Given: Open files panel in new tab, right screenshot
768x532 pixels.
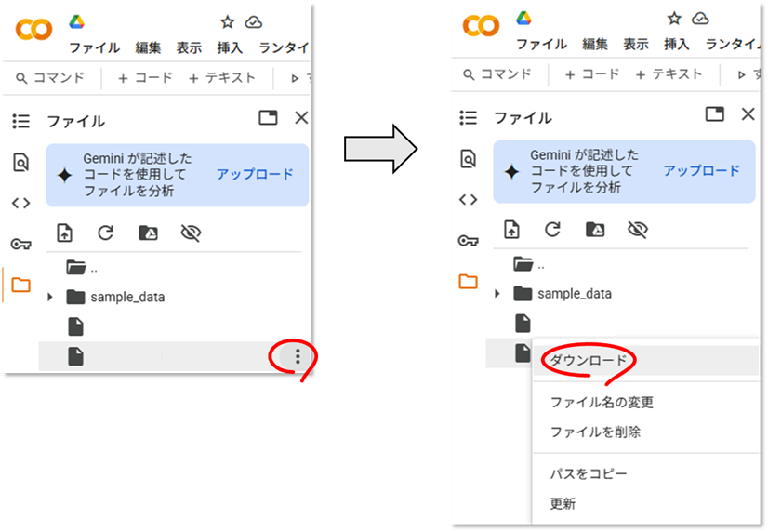Looking at the screenshot, I should pos(715,114).
